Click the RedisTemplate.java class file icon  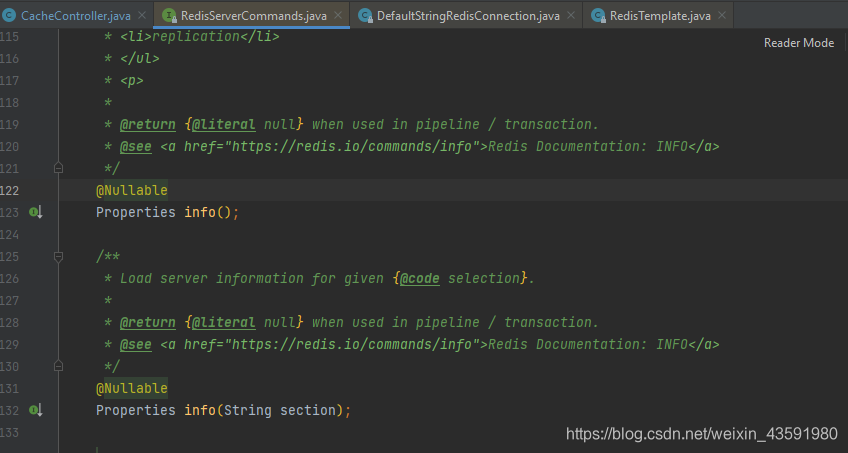pyautogui.click(x=598, y=16)
